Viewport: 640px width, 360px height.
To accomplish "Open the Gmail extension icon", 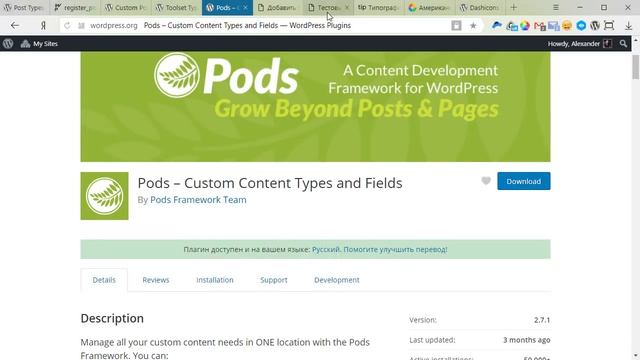I will click(x=540, y=26).
